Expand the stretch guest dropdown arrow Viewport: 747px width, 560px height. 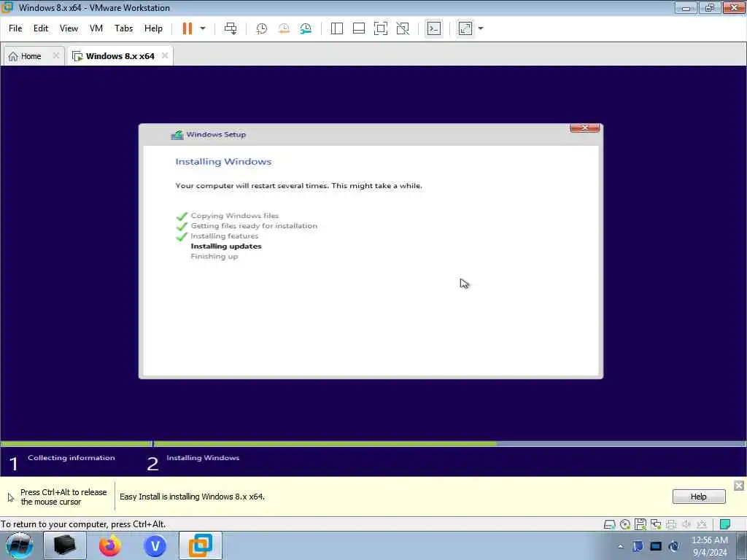[x=481, y=28]
